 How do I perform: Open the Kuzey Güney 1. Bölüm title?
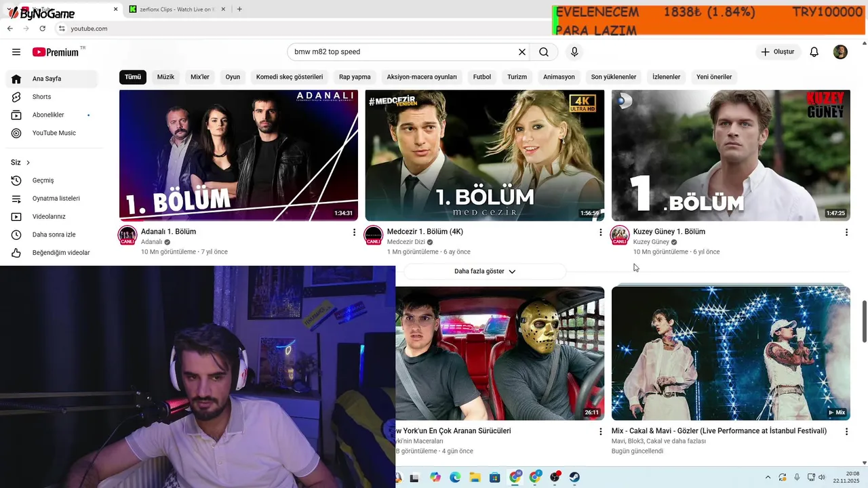point(669,232)
